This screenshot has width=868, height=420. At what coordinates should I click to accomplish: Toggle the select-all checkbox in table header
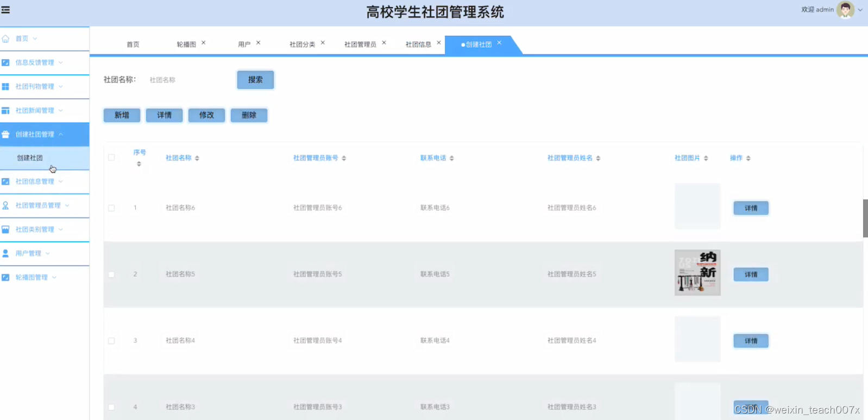pos(111,158)
